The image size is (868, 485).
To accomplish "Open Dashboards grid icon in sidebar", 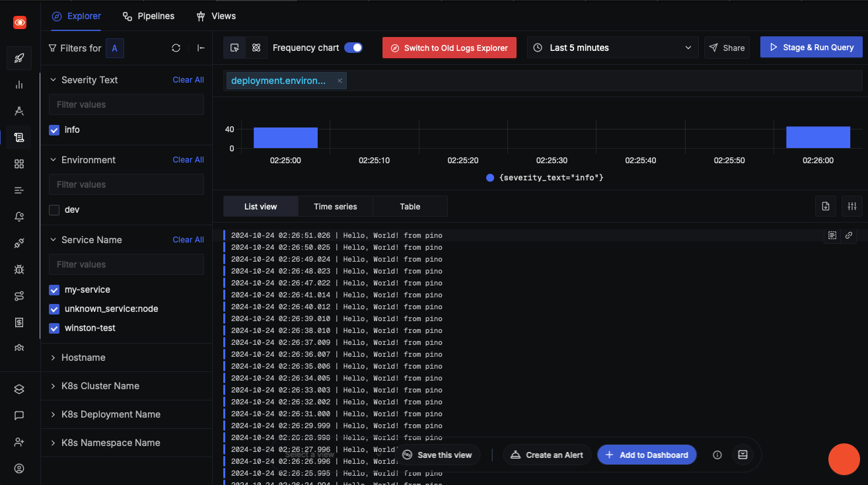I will pyautogui.click(x=19, y=164).
